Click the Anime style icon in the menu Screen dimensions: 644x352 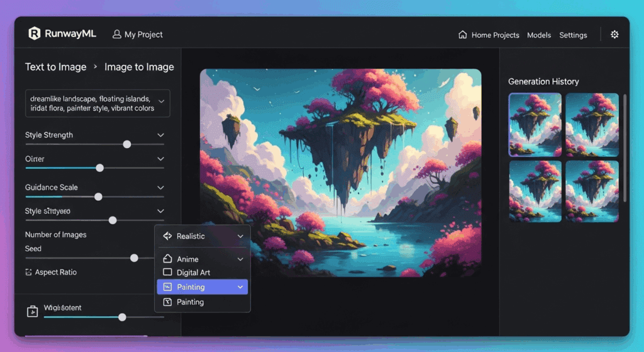(167, 259)
